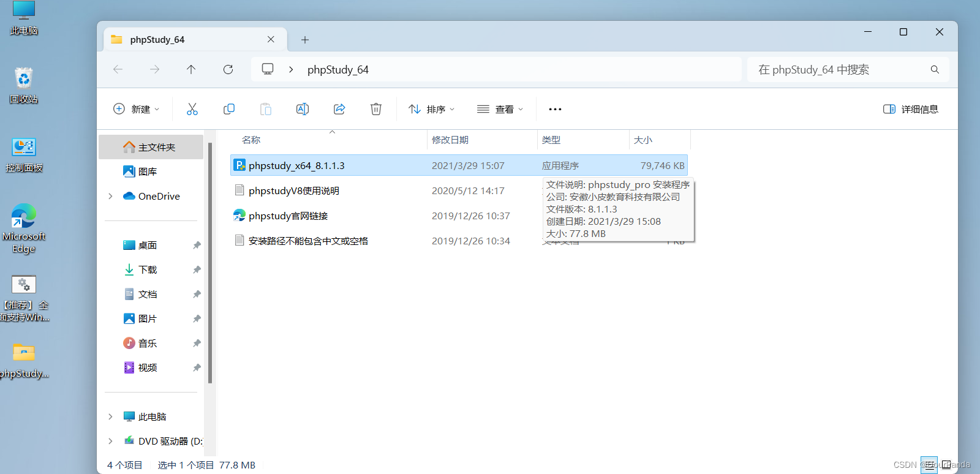Click the 79,746 KB size cell
980x474 pixels.
tap(662, 165)
